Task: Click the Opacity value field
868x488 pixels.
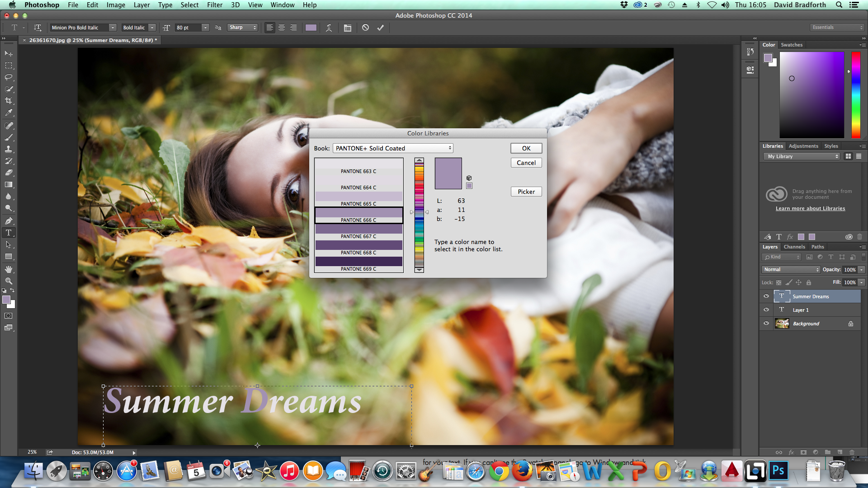Action: tap(849, 270)
